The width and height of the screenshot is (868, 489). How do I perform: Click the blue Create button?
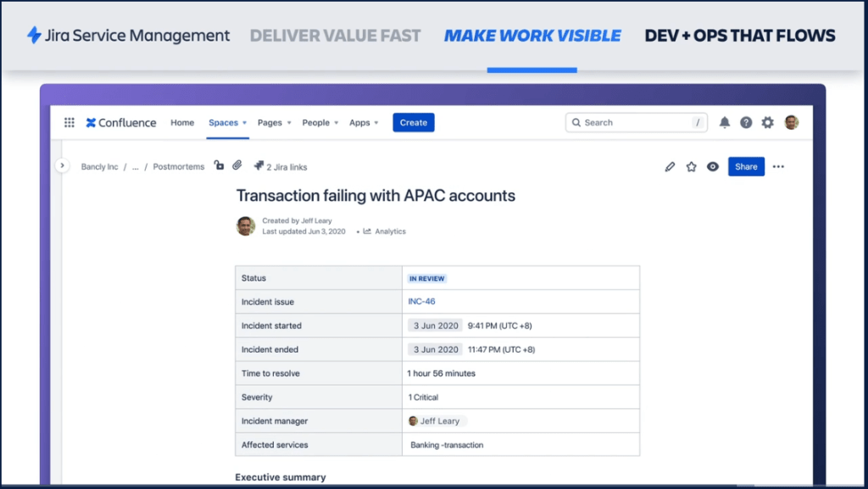414,123
